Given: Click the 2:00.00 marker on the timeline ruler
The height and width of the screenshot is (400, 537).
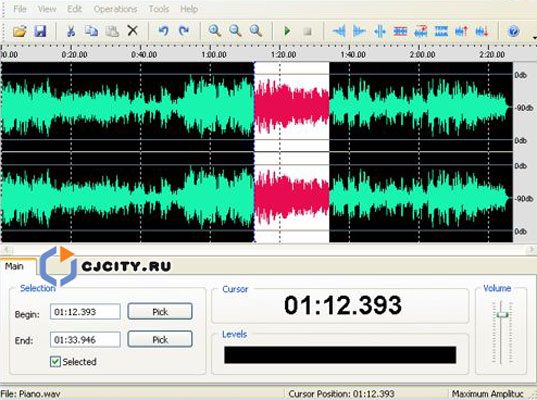Looking at the screenshot, I should point(422,54).
